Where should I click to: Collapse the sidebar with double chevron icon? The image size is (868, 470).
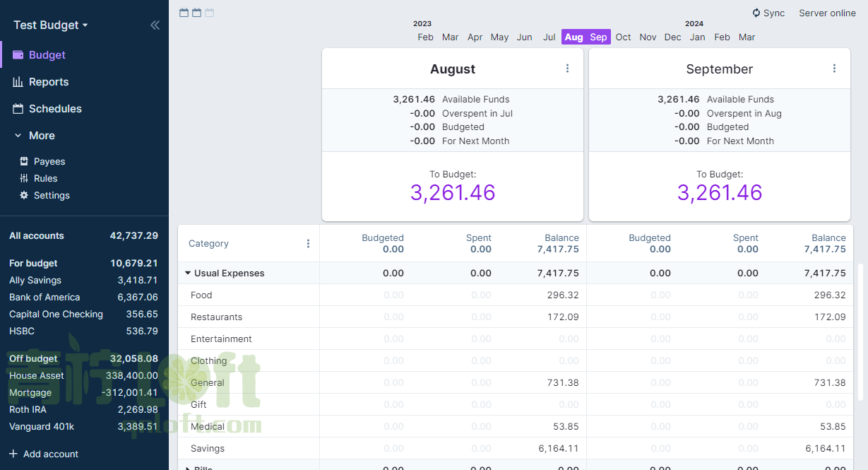(x=155, y=25)
